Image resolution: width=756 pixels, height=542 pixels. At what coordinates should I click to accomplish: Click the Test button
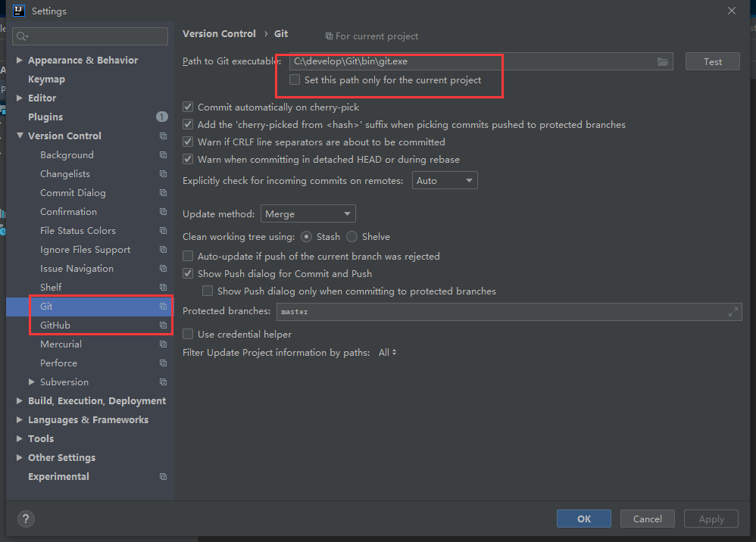point(712,61)
